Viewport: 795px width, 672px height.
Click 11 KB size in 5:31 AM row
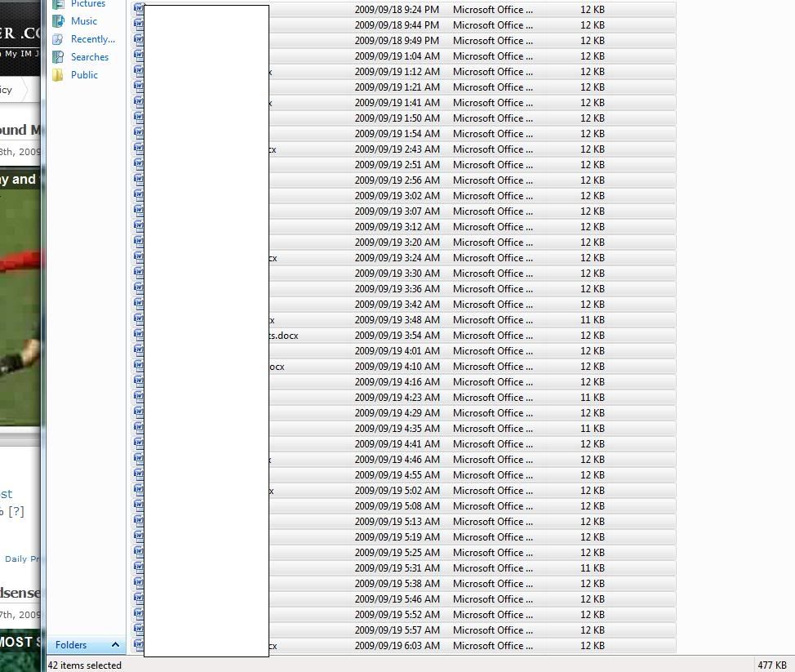click(x=593, y=568)
